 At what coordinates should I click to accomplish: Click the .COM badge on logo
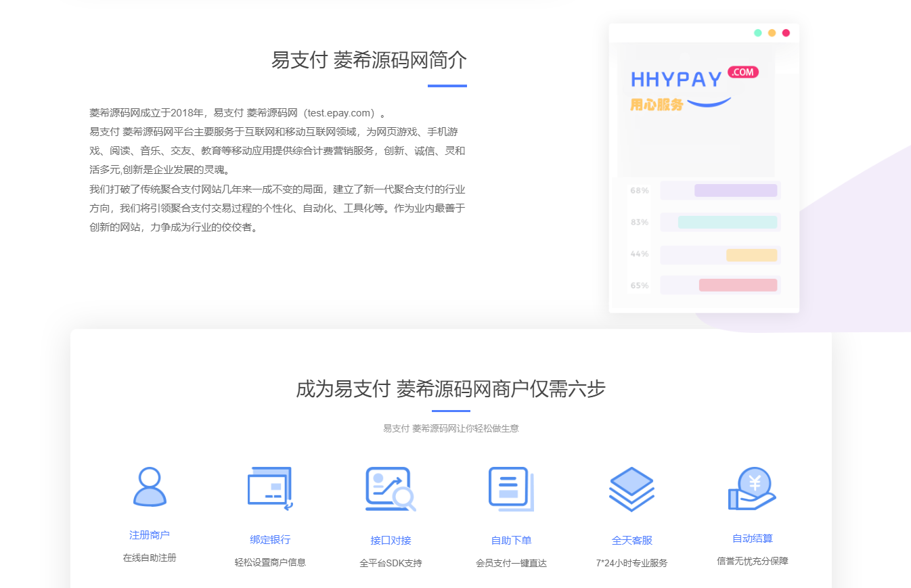pyautogui.click(x=743, y=72)
